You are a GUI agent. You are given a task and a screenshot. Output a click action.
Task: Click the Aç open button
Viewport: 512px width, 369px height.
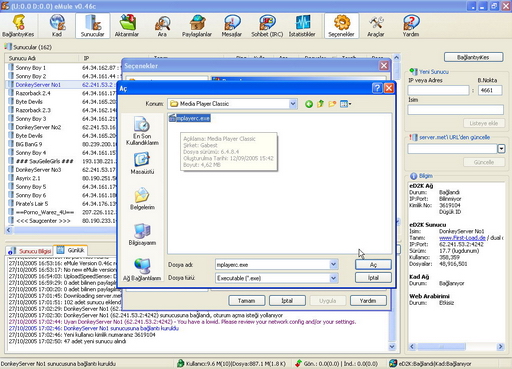point(373,265)
